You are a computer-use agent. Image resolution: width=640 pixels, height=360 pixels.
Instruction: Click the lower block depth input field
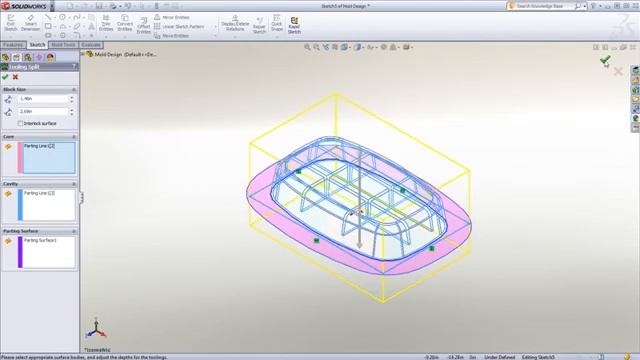[42, 111]
